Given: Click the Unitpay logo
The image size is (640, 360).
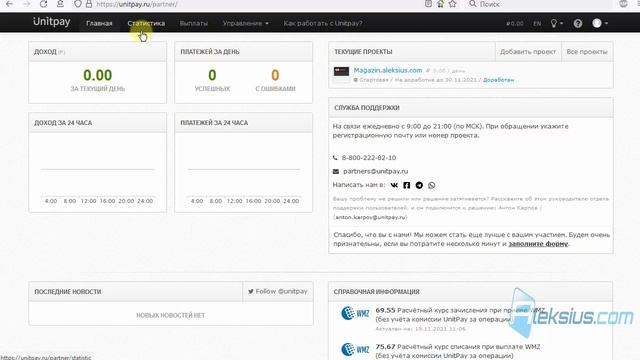Looking at the screenshot, I should (51, 22).
